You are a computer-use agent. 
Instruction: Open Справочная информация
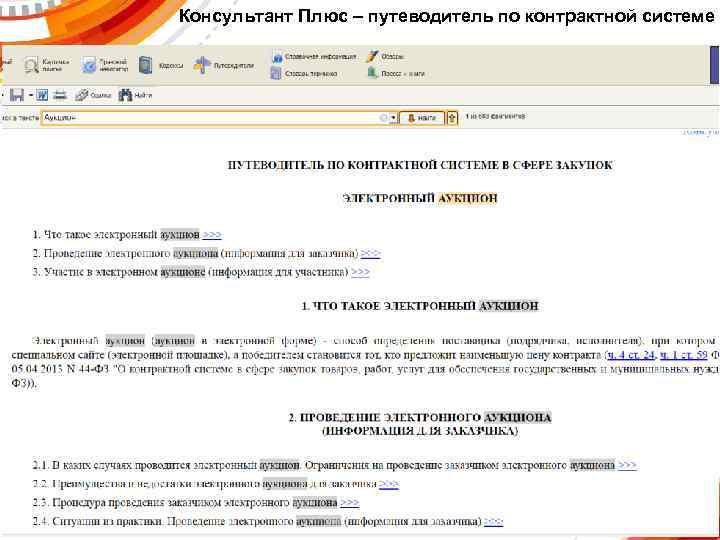coord(314,56)
